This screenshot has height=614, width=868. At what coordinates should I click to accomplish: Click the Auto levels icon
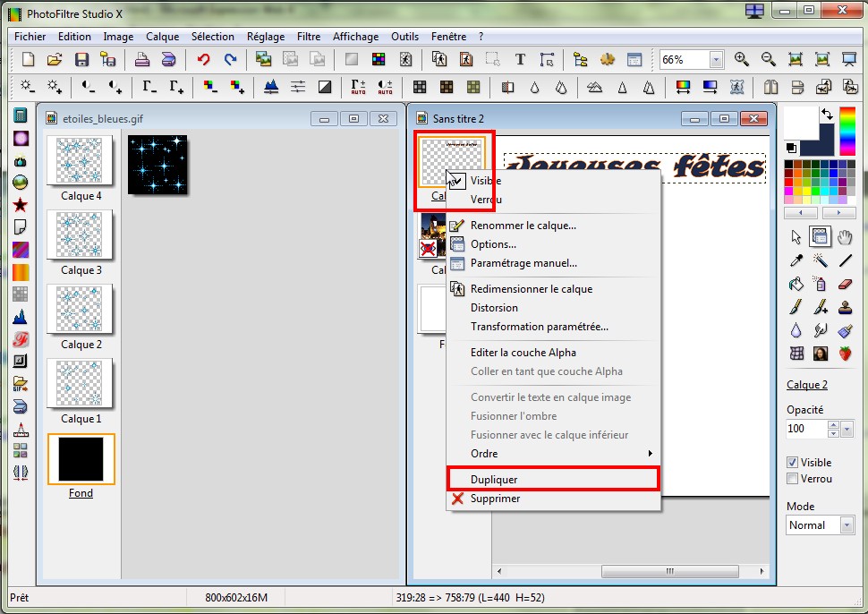[358, 87]
